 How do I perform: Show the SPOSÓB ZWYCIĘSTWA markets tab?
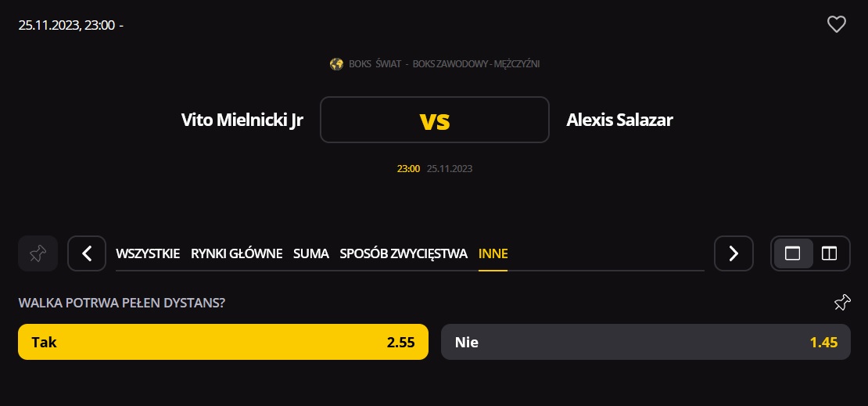pyautogui.click(x=404, y=253)
